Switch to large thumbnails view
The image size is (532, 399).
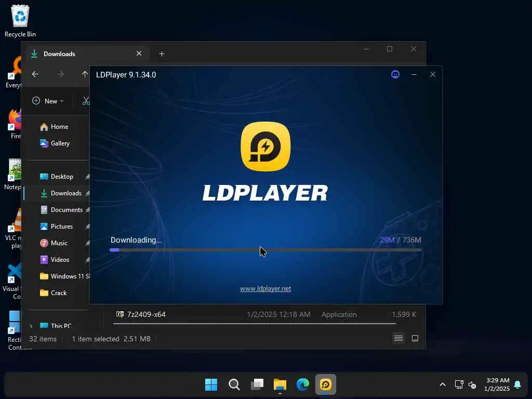tap(415, 338)
